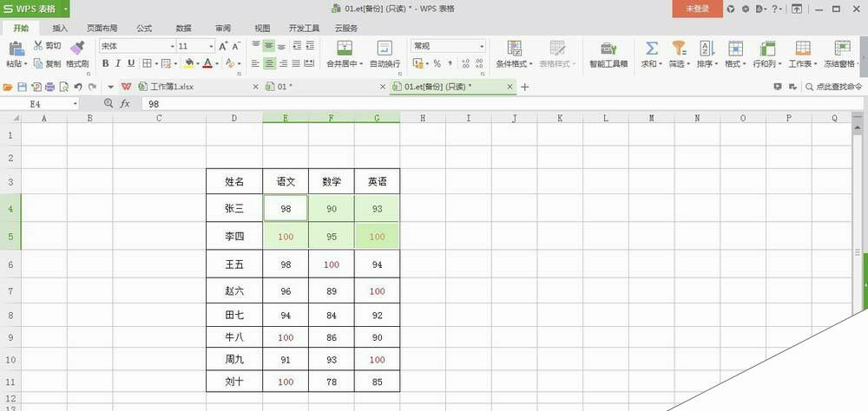Viewport: 868px width, 411px height.
Task: Close the 01 * document tab
Action: pos(383,87)
